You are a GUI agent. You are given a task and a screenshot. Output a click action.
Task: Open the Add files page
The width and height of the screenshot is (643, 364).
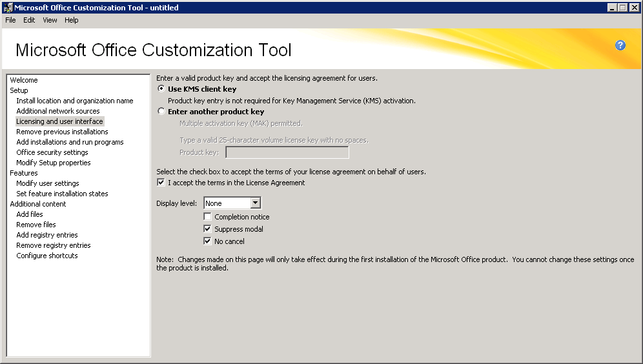pos(30,214)
